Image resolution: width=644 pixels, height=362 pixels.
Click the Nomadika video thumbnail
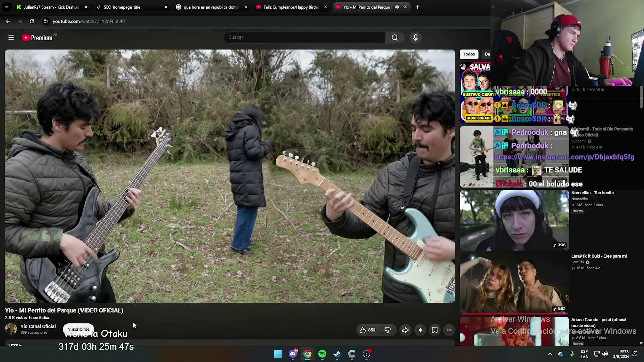(x=514, y=220)
